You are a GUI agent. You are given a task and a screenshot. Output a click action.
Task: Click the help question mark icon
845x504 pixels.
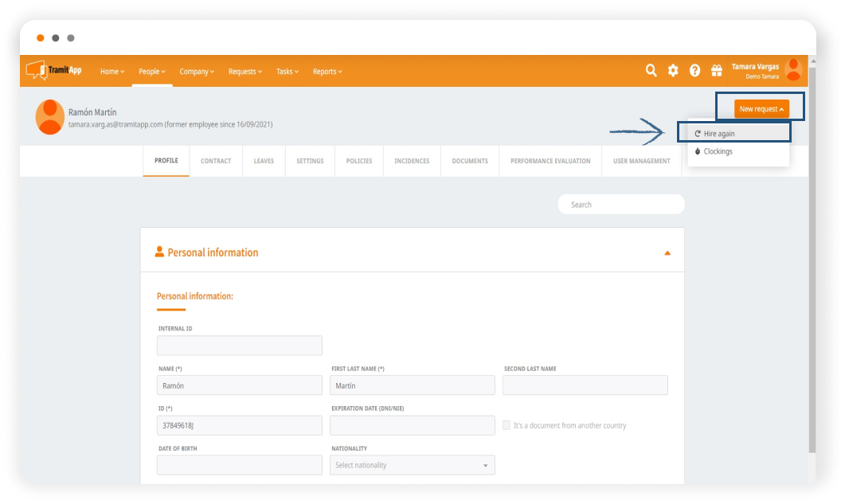pyautogui.click(x=694, y=71)
